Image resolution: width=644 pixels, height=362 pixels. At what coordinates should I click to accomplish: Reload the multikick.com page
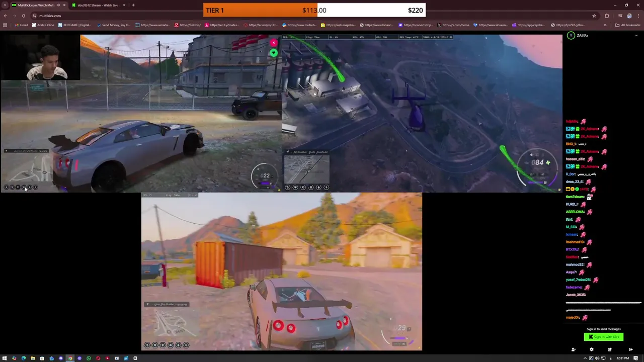pyautogui.click(x=23, y=16)
